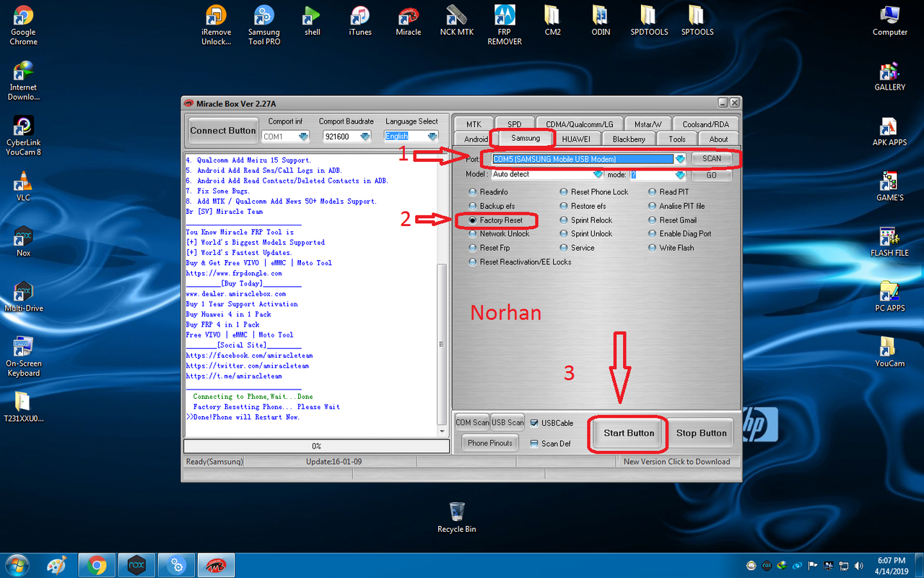Open FRP REMOVER desktop icon
The width and height of the screenshot is (924, 578).
tap(505, 26)
